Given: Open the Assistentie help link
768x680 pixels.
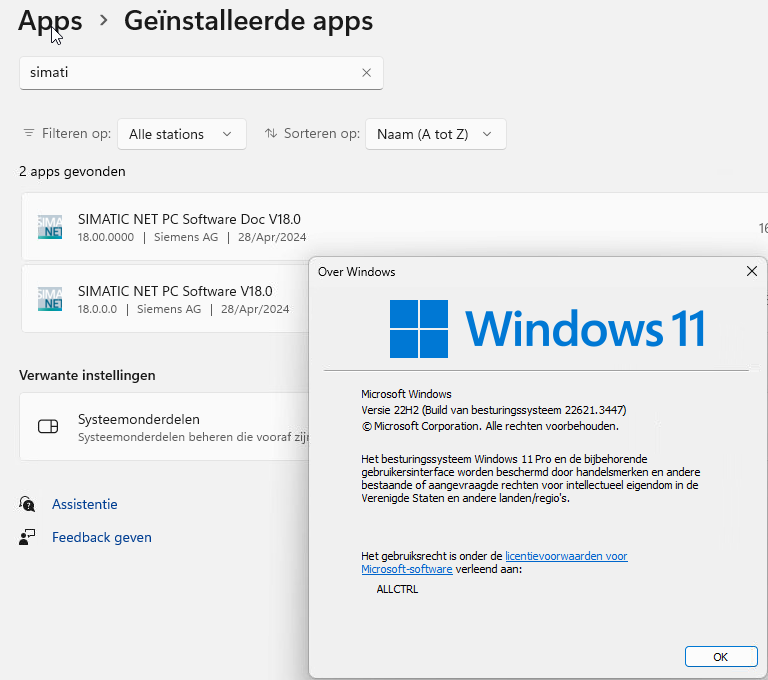Looking at the screenshot, I should click(85, 504).
